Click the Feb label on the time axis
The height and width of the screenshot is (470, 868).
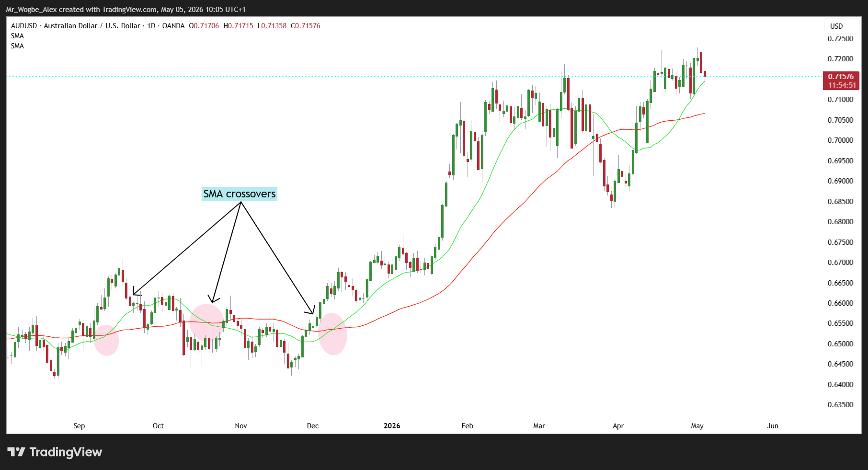tap(467, 426)
